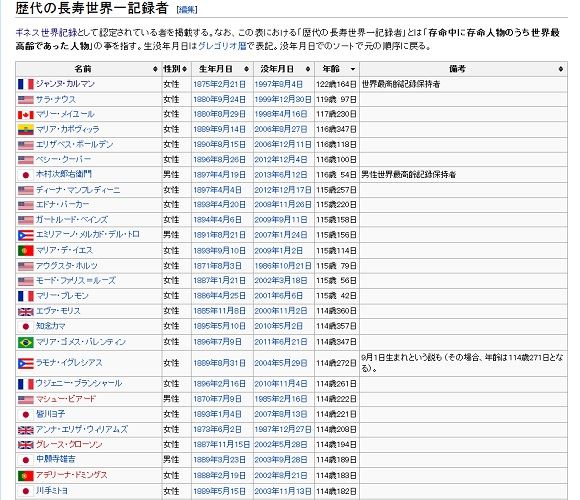Image resolution: width=580 pixels, height=500 pixels.
Task: Toggle sort on 年齢 column header
Action: (x=353, y=69)
